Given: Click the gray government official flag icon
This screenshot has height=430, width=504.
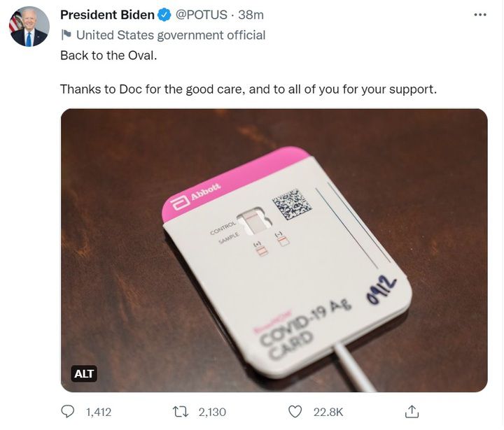Looking at the screenshot, I should [x=66, y=35].
